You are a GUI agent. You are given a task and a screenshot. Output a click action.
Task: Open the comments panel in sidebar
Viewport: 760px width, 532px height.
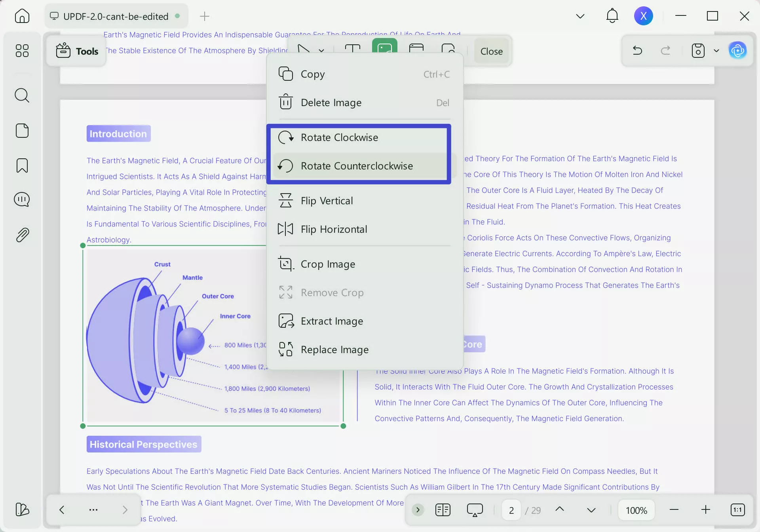[22, 199]
